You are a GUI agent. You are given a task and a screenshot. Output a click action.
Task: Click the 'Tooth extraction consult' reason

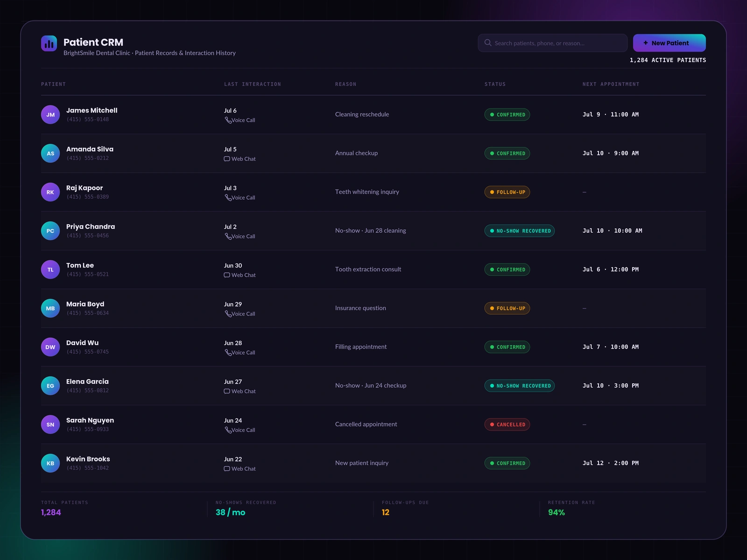coord(368,269)
